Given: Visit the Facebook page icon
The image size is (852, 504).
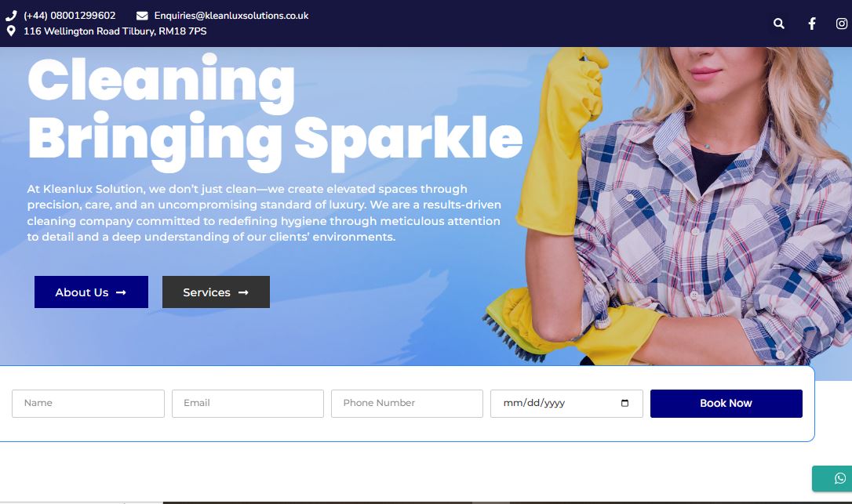Looking at the screenshot, I should pos(811,24).
